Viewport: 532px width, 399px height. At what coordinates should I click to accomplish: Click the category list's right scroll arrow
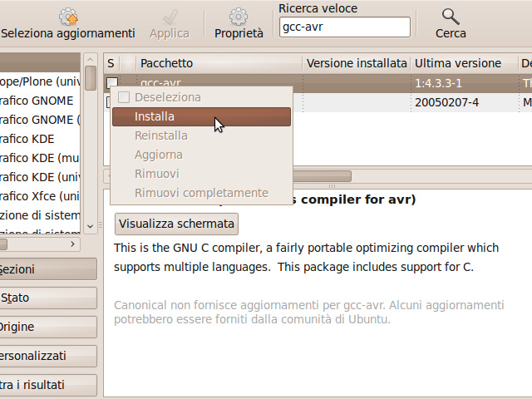pyautogui.click(x=73, y=244)
